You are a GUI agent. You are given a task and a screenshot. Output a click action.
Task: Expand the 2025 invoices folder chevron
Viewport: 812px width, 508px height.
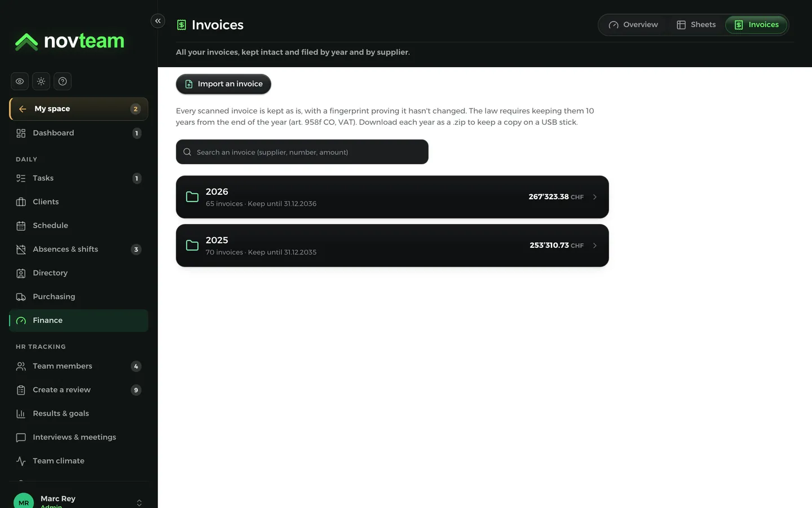[594, 246]
